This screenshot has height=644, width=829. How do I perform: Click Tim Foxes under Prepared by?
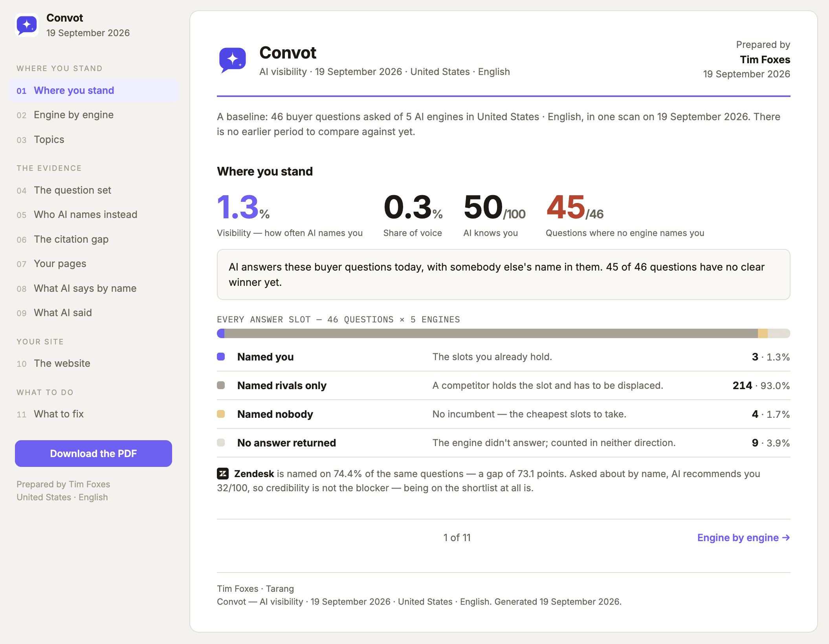(x=765, y=60)
